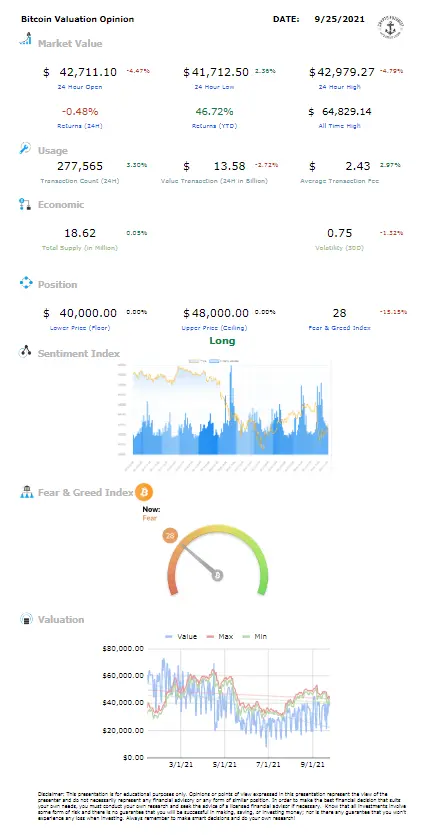Viewport: 434px width, 835px height.
Task: Click the date 9/25/2021
Action: [x=339, y=19]
